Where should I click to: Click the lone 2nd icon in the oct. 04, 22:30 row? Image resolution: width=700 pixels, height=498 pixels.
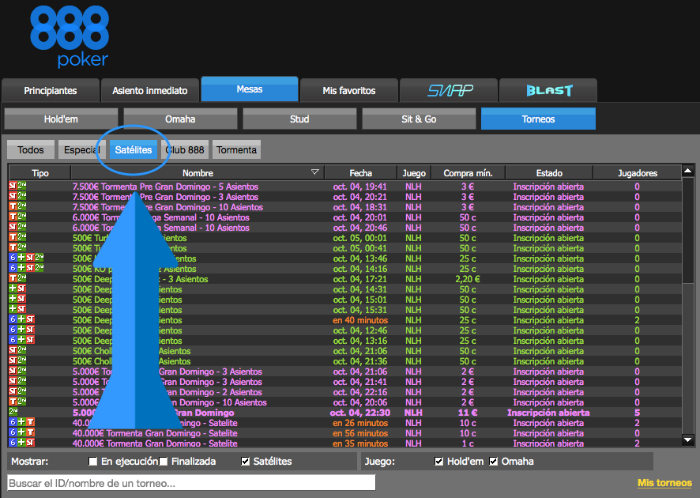[x=13, y=412]
